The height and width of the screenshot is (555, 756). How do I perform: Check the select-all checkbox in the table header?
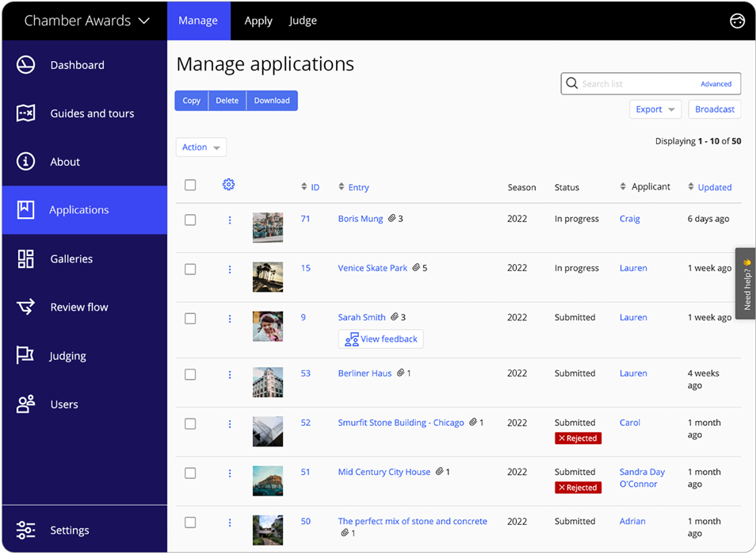(190, 185)
